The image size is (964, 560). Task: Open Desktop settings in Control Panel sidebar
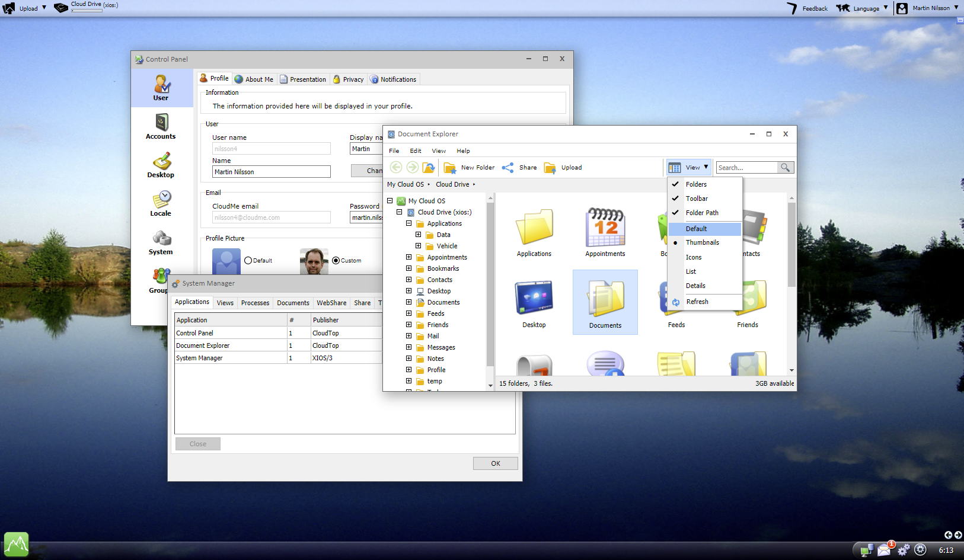161,165
